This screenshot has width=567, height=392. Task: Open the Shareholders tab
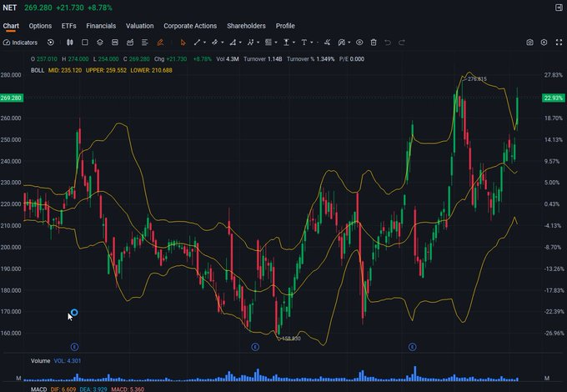coord(246,26)
